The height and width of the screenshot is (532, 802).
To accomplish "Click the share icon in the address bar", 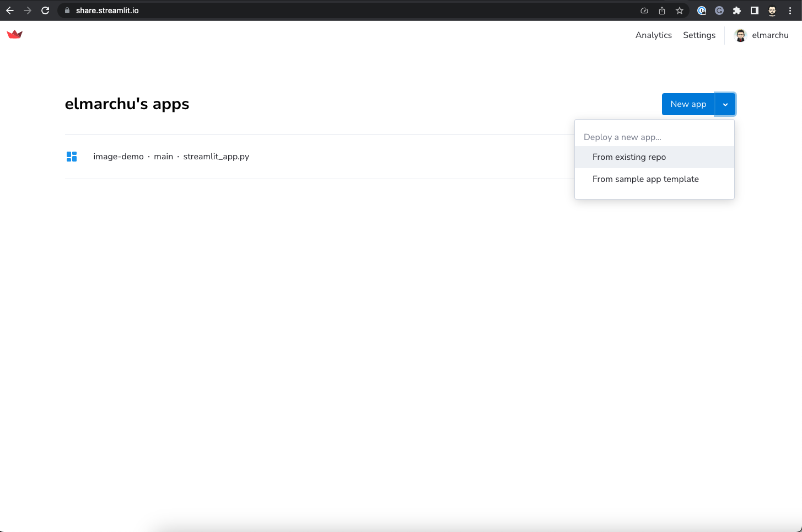I will (x=661, y=10).
